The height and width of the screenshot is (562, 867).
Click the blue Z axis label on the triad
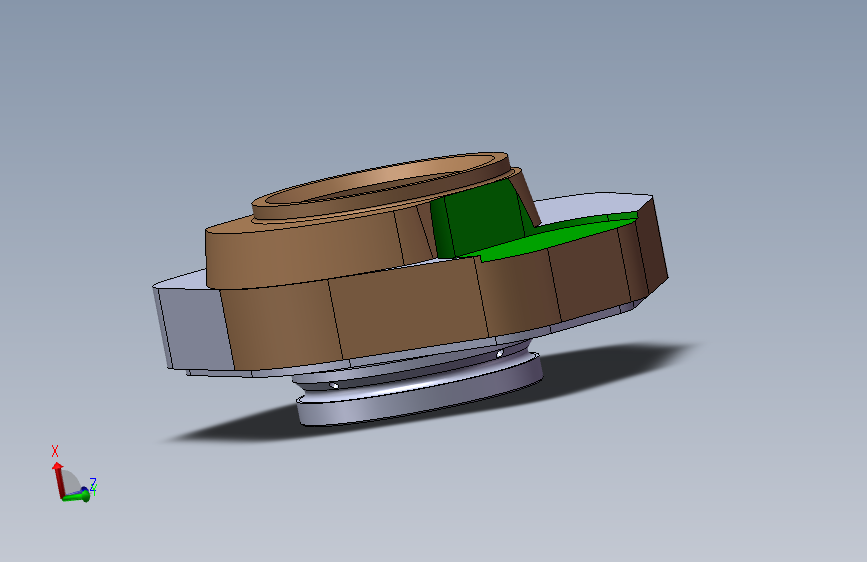[93, 483]
